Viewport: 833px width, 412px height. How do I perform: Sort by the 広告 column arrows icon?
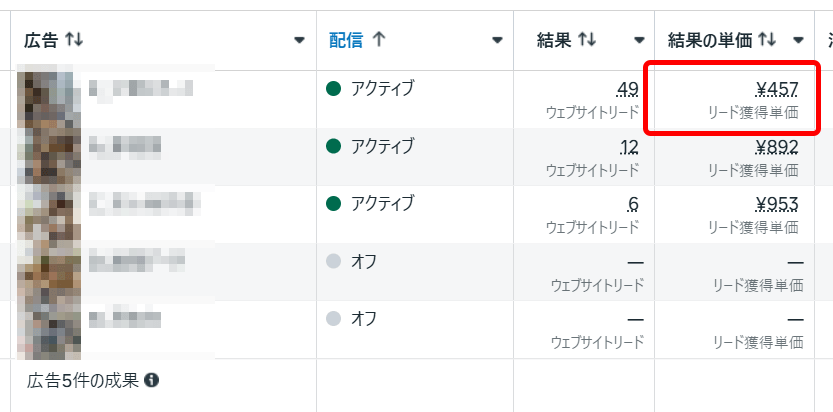[74, 40]
